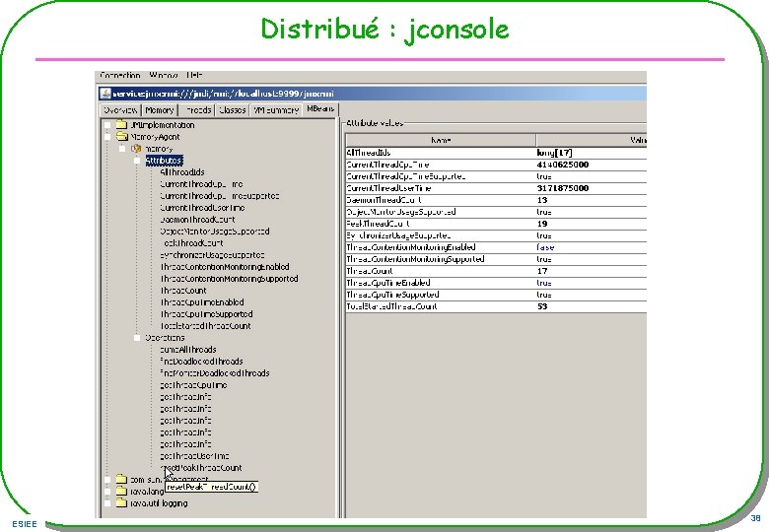Collapse the Operations node toggle
The height and width of the screenshot is (532, 769).
pyautogui.click(x=137, y=338)
